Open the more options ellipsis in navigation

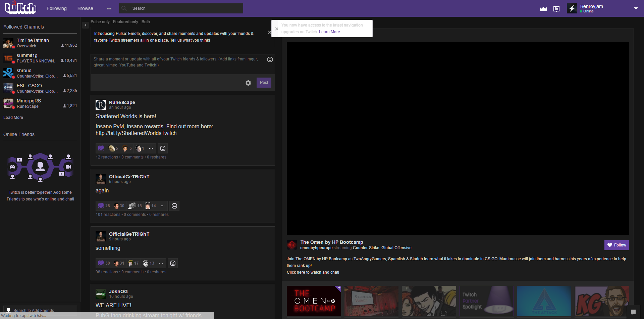(x=109, y=8)
